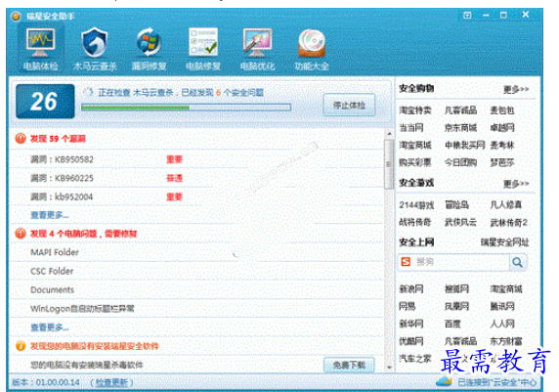Viewport: 559px width, 392px height.
Task: Open the 百度 website link
Action: 452,324
